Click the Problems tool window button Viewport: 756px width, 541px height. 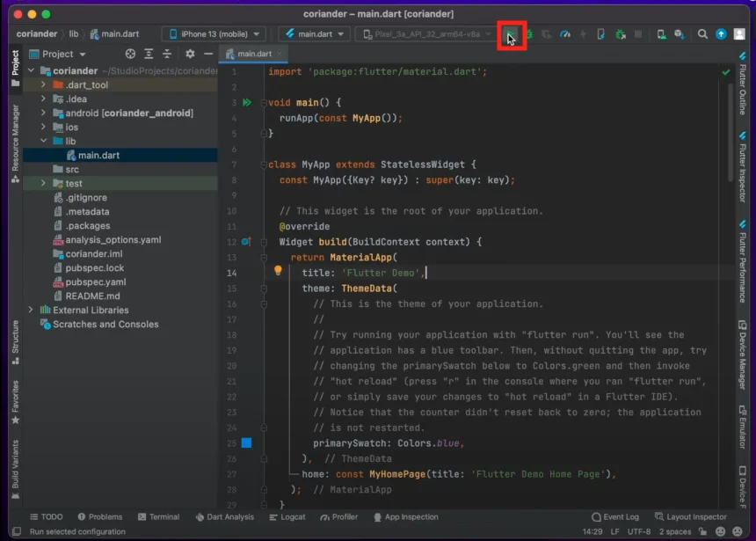point(99,517)
